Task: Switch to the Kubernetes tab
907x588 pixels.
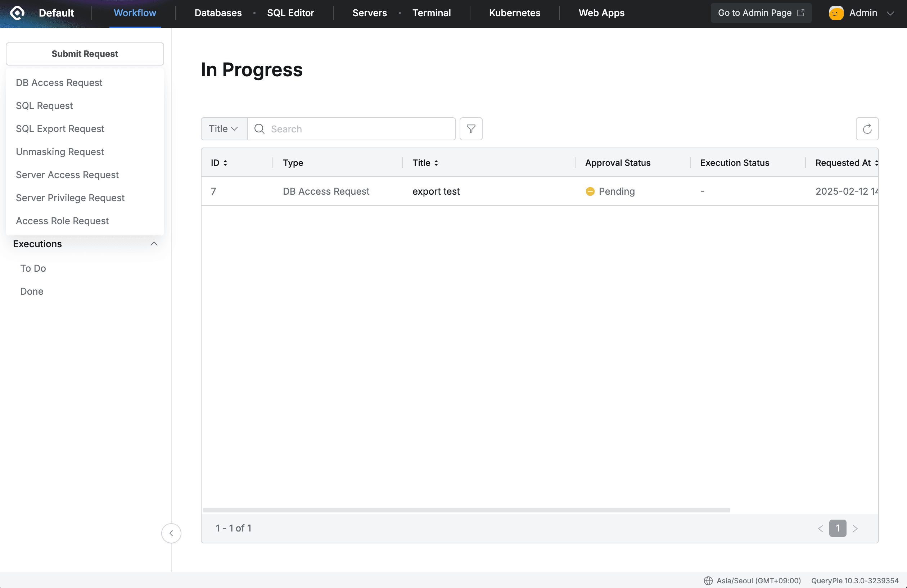Action: pyautogui.click(x=514, y=13)
